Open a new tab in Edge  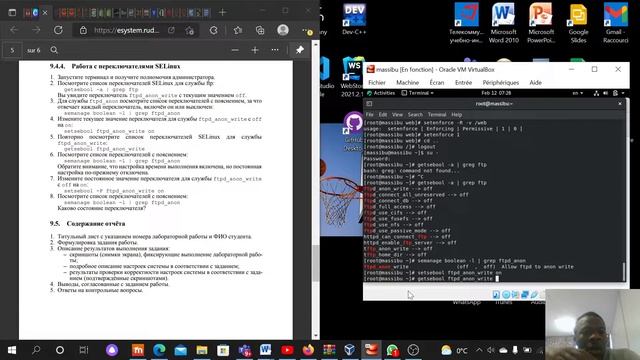click(222, 12)
